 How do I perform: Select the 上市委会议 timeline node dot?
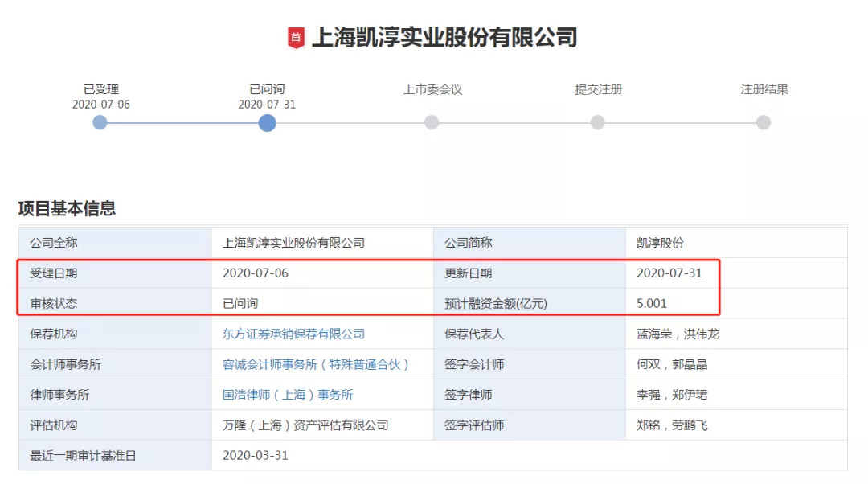tap(432, 122)
